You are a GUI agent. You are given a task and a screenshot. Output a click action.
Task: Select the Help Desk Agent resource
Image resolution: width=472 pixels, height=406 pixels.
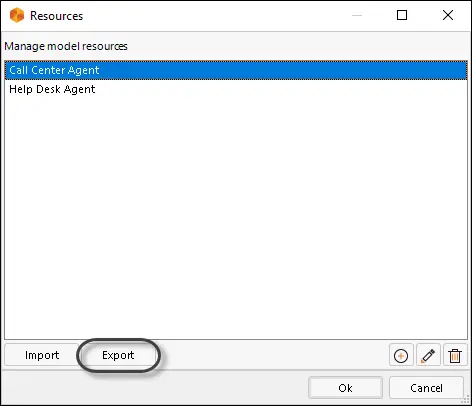(x=236, y=89)
